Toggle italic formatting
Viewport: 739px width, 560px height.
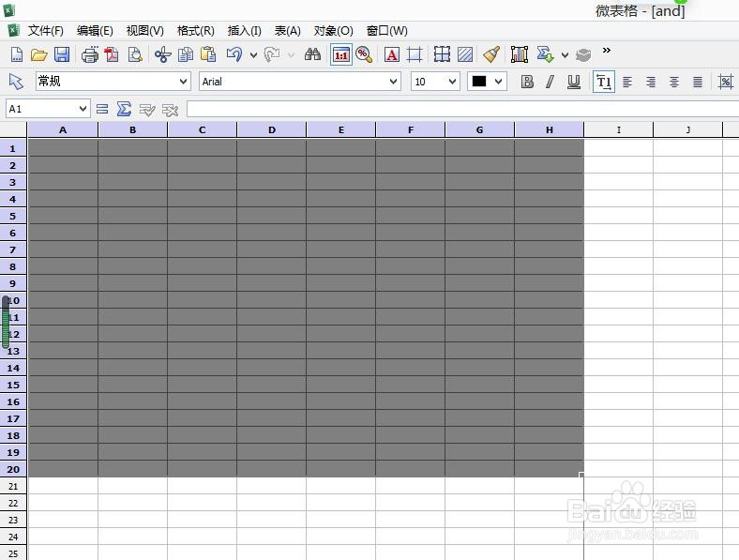point(550,82)
